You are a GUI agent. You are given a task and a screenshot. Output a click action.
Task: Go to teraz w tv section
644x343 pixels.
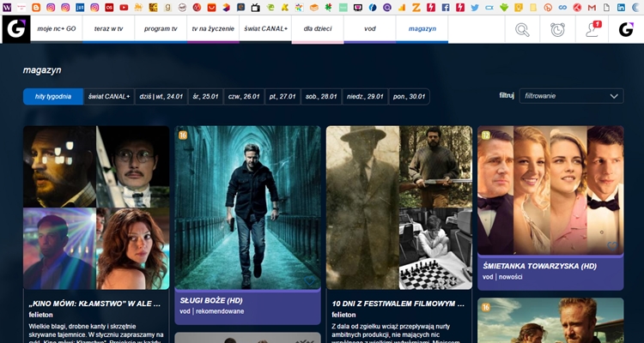(x=108, y=28)
